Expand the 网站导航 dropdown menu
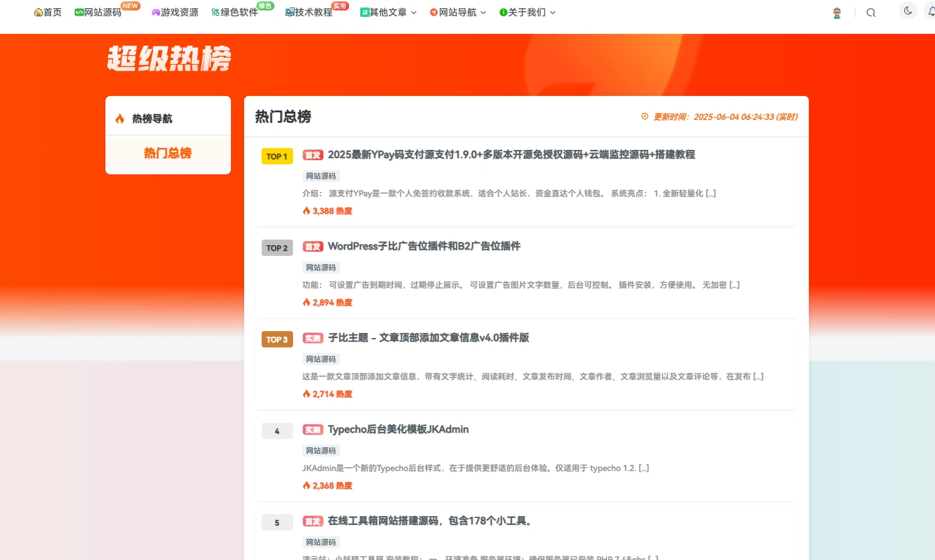Screen dimensions: 935x560 (x=457, y=13)
